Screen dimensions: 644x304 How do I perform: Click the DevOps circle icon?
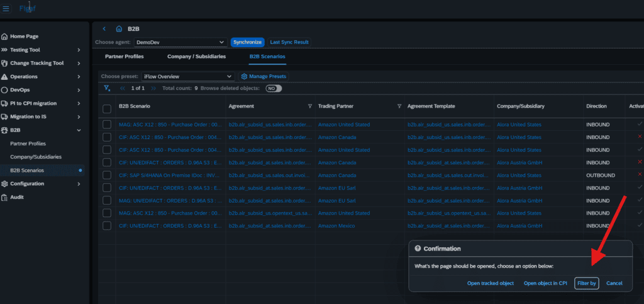click(4, 90)
